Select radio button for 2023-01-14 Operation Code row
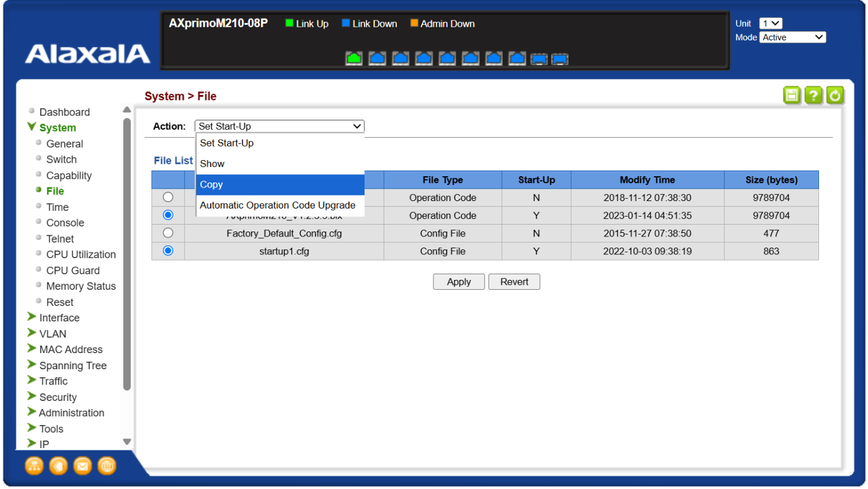The width and height of the screenshot is (868, 489). (168, 215)
